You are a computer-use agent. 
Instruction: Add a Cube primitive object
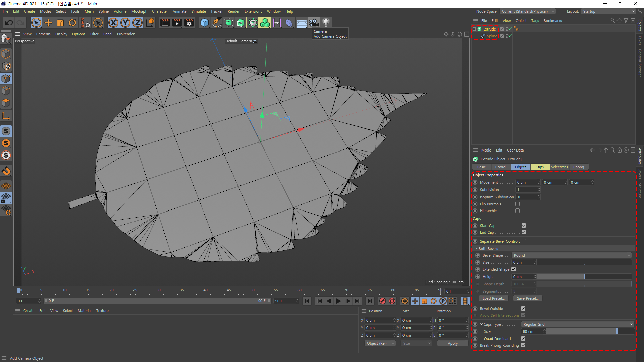(204, 23)
